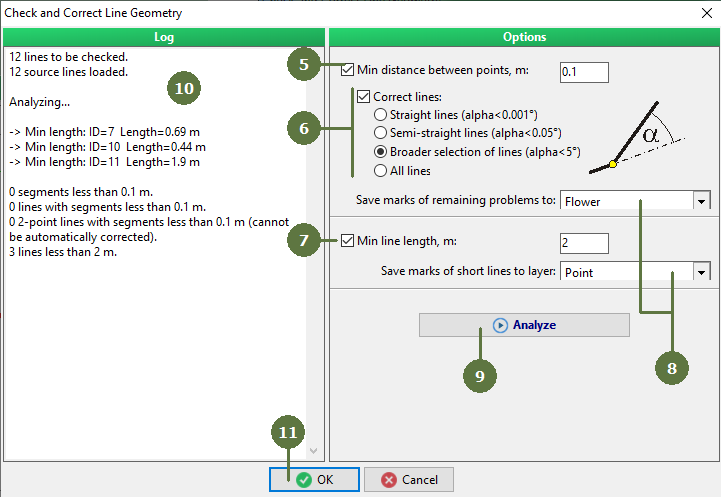The image size is (721, 497).
Task: Confirm with the OK button
Action: [x=315, y=480]
